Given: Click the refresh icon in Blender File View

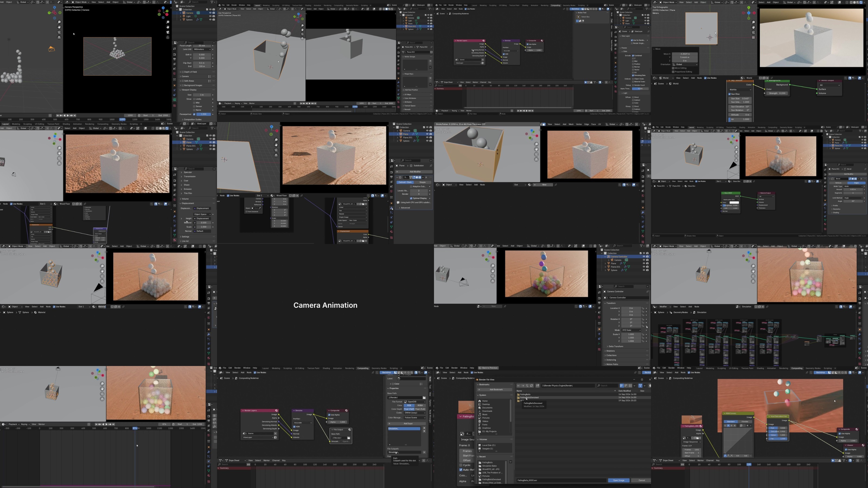Looking at the screenshot, I should tap(531, 386).
